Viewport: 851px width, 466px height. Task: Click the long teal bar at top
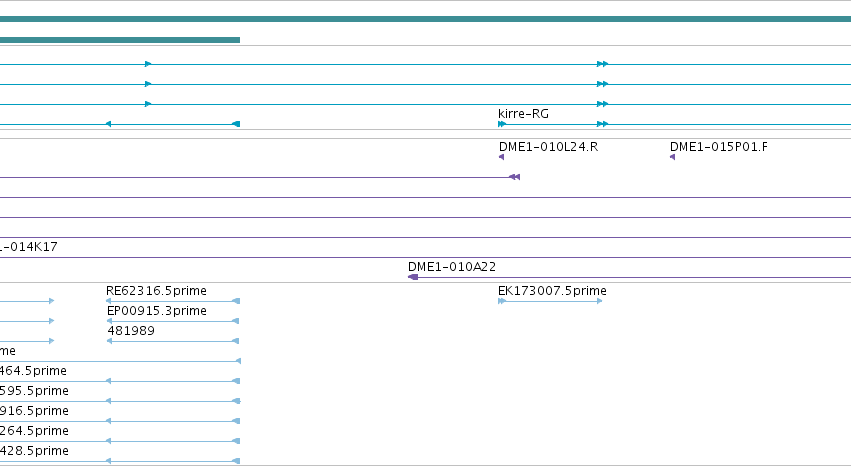coord(426,19)
